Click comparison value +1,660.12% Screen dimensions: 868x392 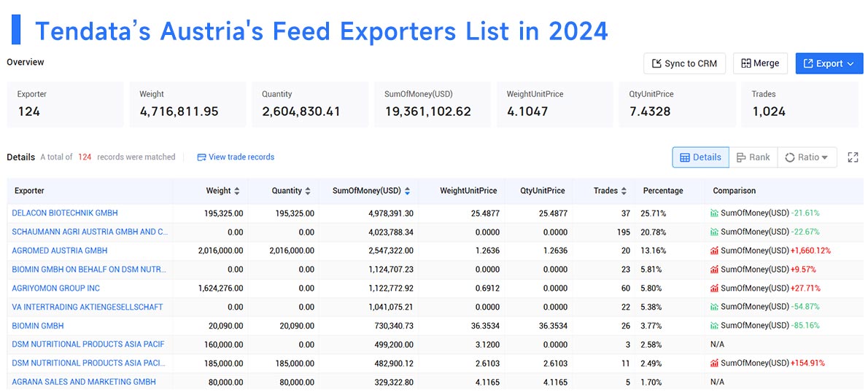tap(810, 251)
